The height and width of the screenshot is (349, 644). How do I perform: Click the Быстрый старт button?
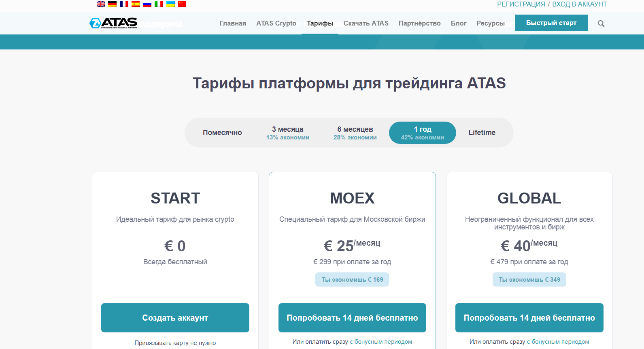(551, 23)
